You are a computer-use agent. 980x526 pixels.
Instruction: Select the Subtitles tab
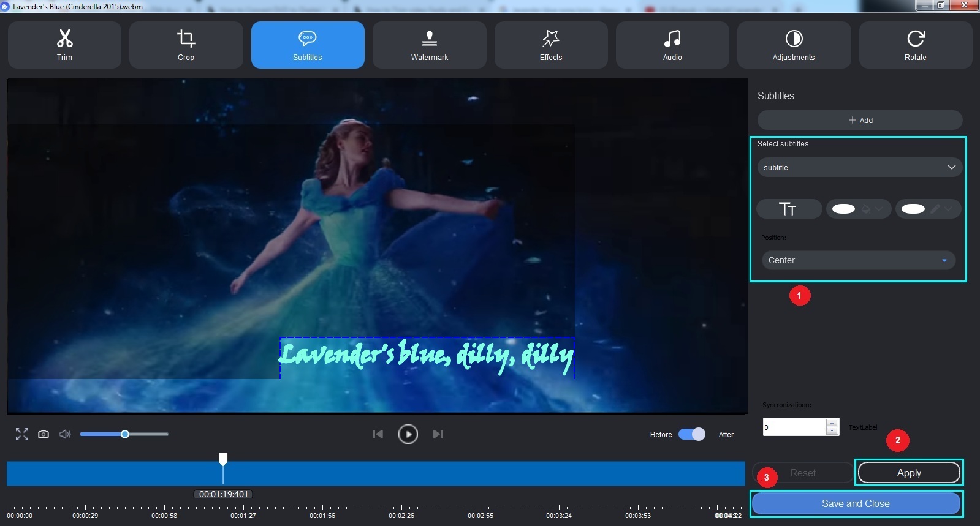308,45
